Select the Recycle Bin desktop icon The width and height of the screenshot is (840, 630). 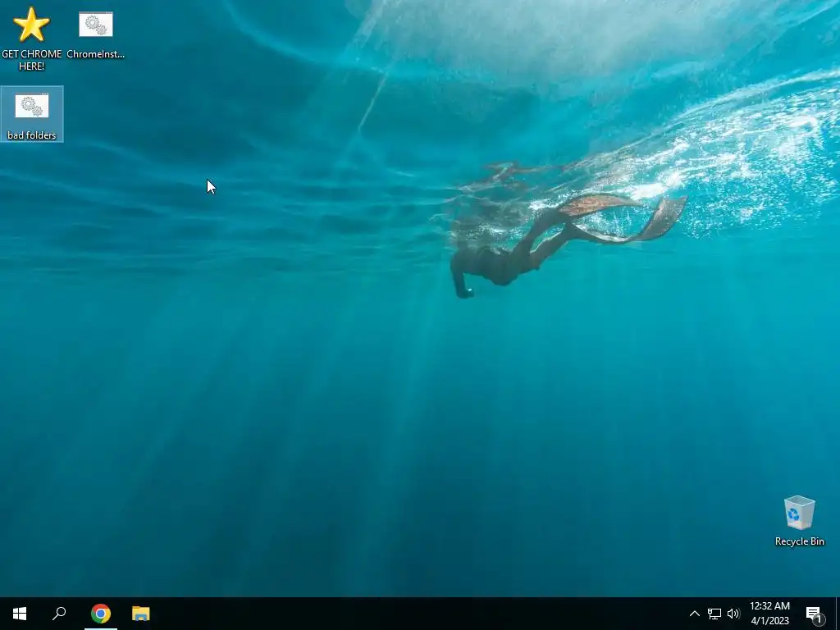click(x=799, y=521)
